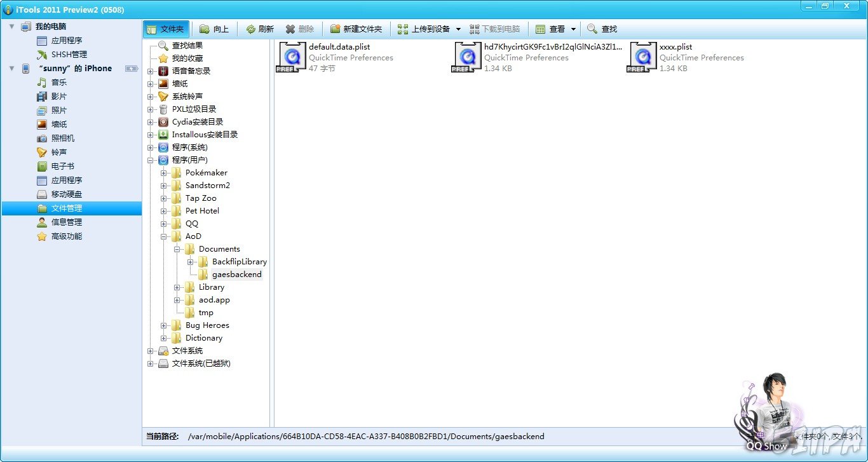Collapse the 我的电脑 sidebar group
Screen dimensions: 868x462
pos(11,27)
